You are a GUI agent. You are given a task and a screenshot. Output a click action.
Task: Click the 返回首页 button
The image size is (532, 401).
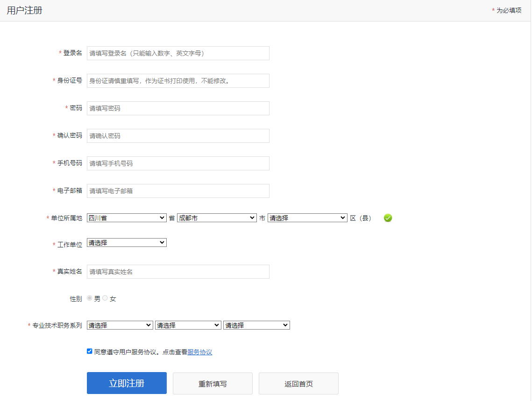pos(298,384)
